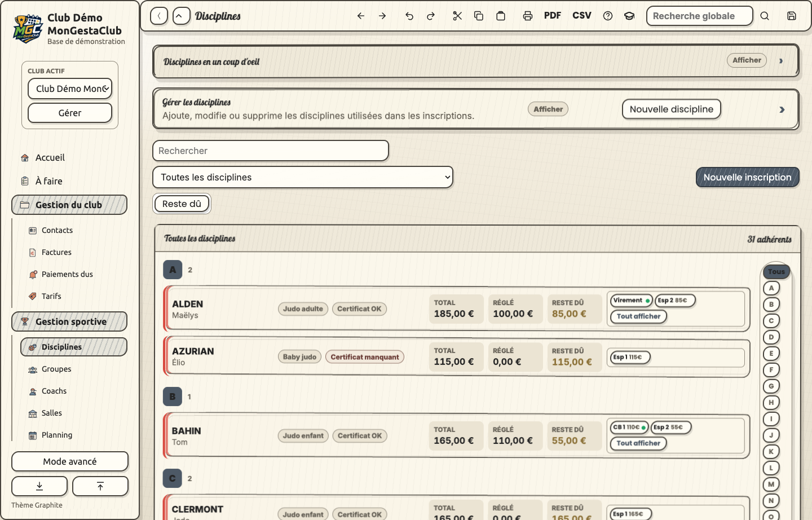Click the Mode avancé button
The height and width of the screenshot is (520, 812).
point(70,461)
